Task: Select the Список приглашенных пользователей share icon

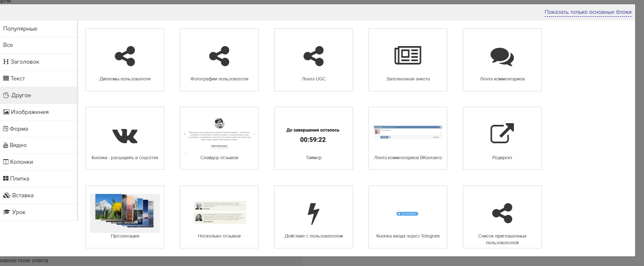Action: 502,213
